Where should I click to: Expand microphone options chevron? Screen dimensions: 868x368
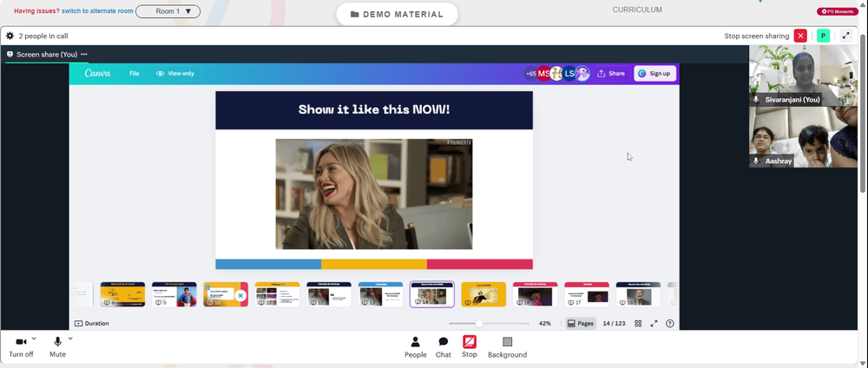pyautogui.click(x=70, y=338)
